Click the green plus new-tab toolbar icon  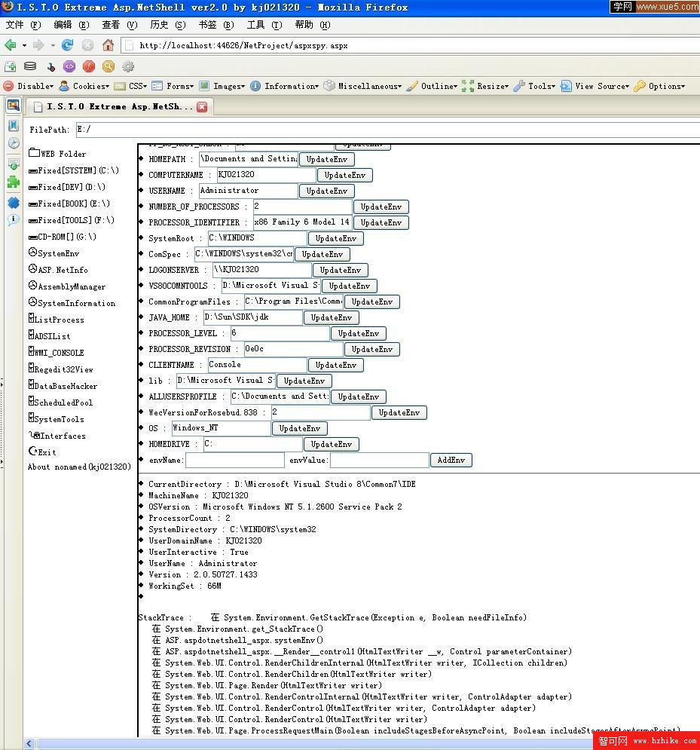click(11, 66)
